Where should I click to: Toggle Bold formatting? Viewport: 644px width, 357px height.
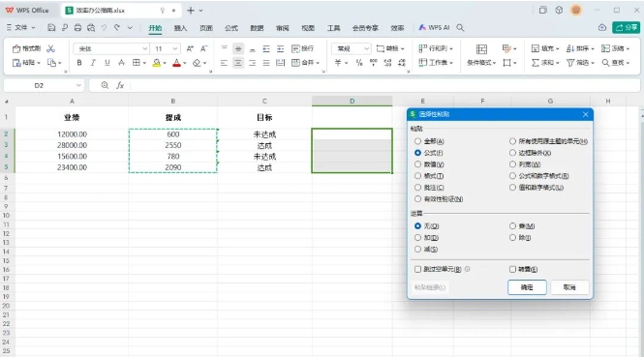coord(79,63)
